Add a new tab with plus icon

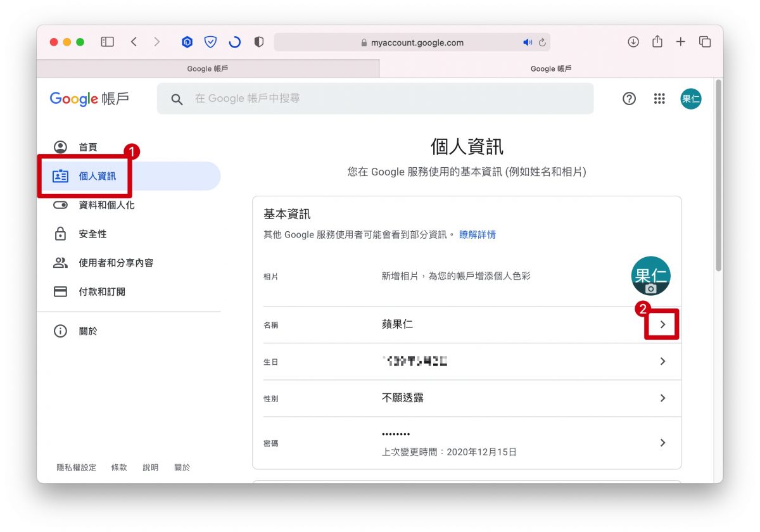coord(681,42)
